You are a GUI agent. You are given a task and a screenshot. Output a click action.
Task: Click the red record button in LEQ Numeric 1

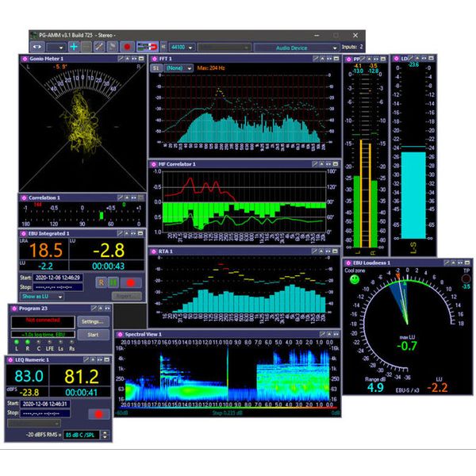98,414
